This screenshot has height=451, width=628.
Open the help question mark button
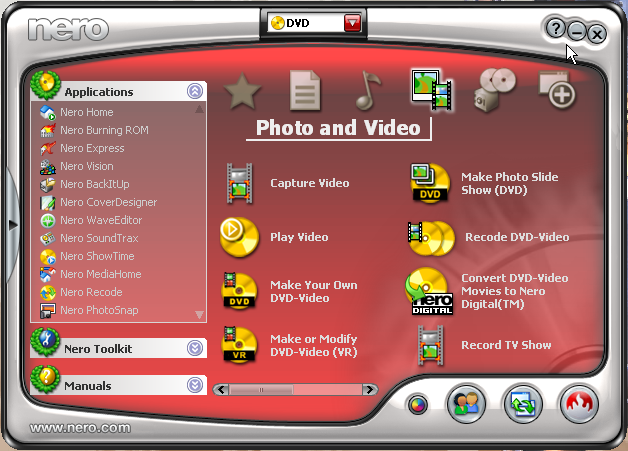555,28
